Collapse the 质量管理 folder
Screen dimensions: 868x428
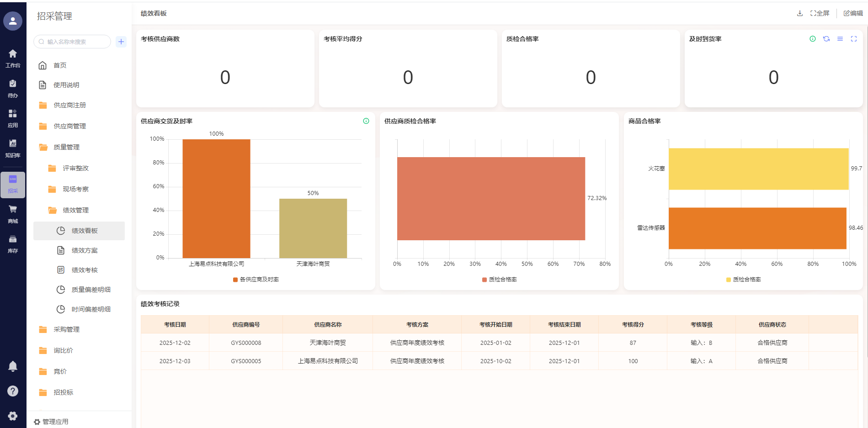tap(66, 147)
